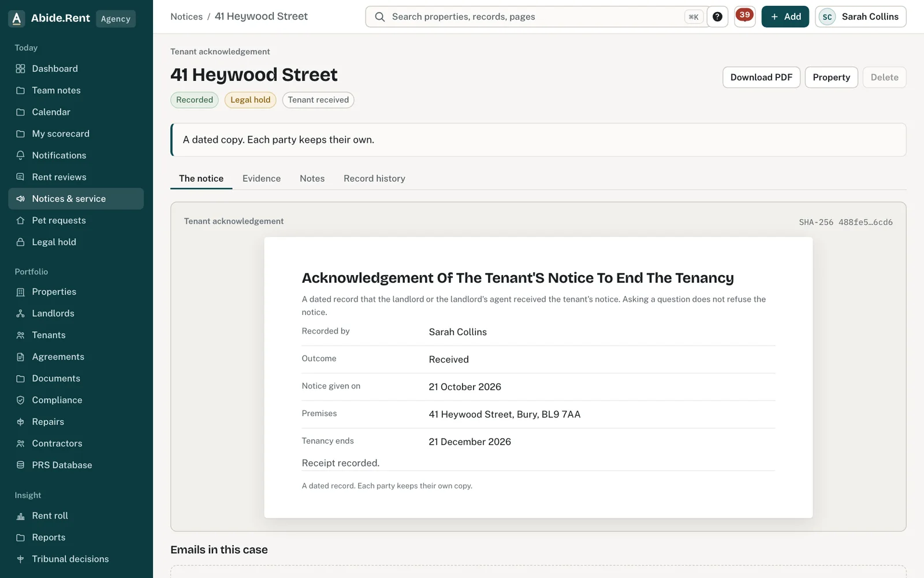This screenshot has height=578, width=924.
Task: Click the PRS Database icon
Action: (20, 465)
